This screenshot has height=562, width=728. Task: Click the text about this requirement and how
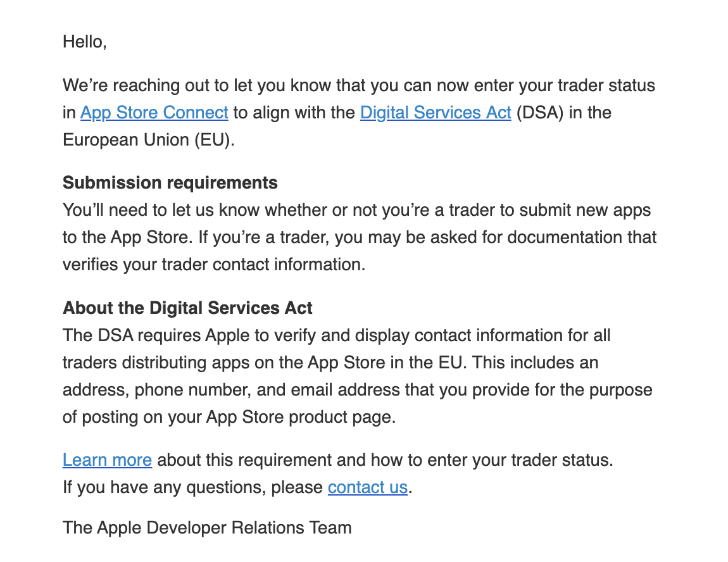click(x=385, y=460)
